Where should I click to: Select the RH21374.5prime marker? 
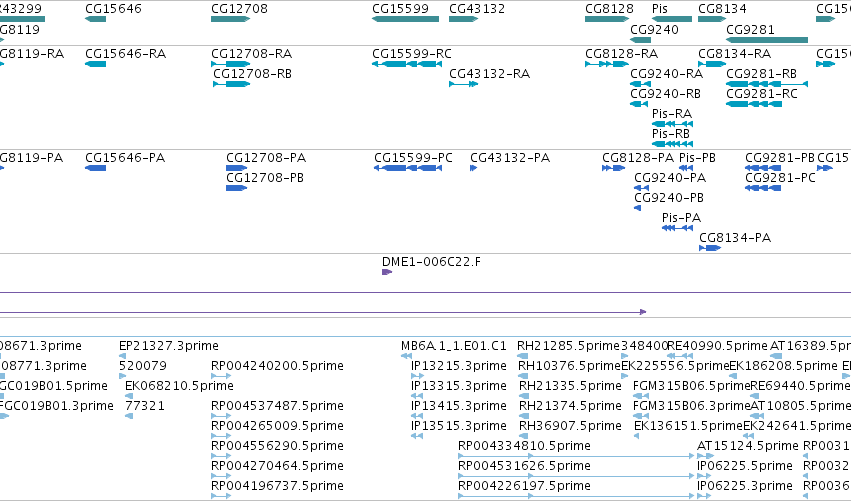tap(524, 416)
